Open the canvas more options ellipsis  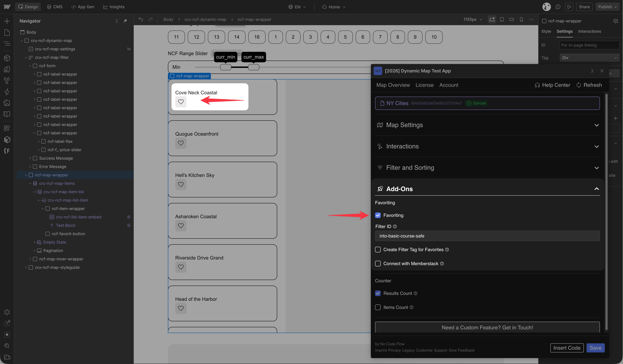click(531, 19)
